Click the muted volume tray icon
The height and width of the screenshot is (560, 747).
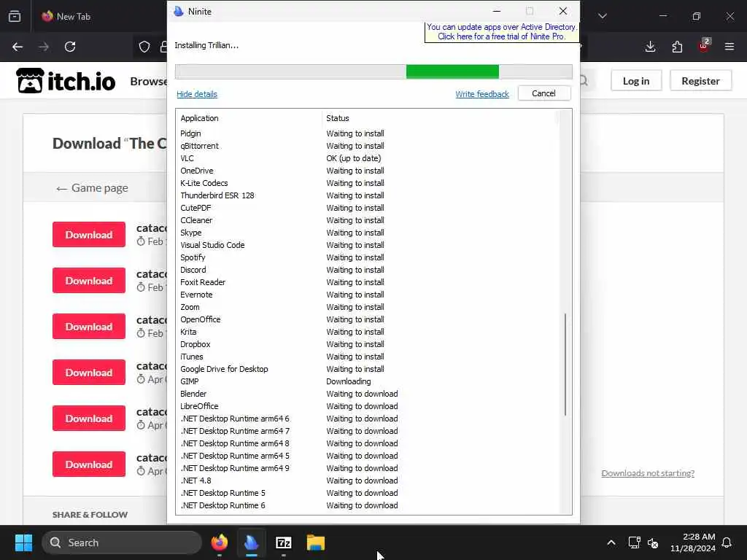click(653, 542)
